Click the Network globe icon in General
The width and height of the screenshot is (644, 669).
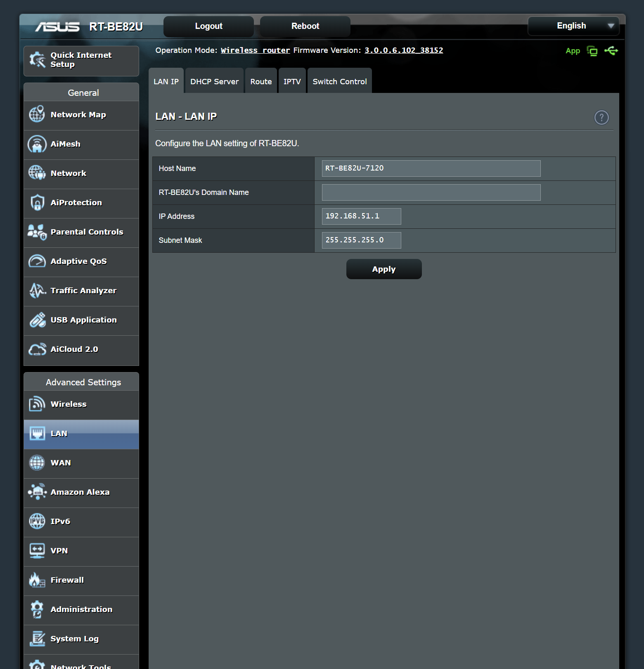[37, 173]
